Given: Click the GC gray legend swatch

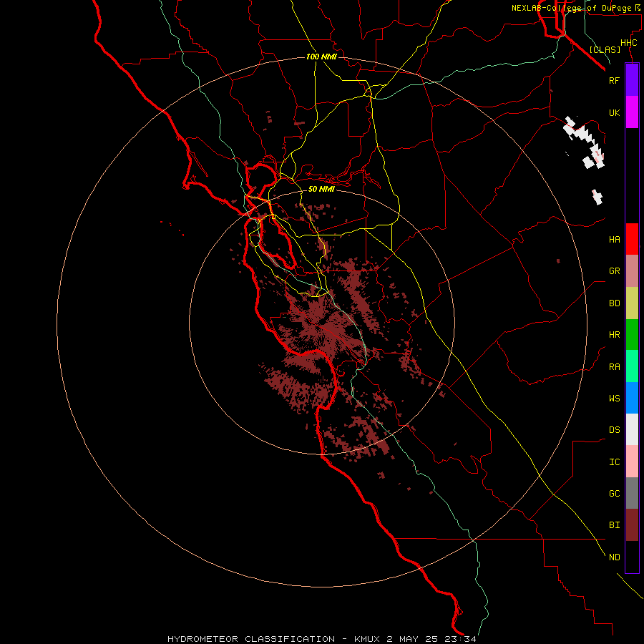Looking at the screenshot, I should 632,493.
